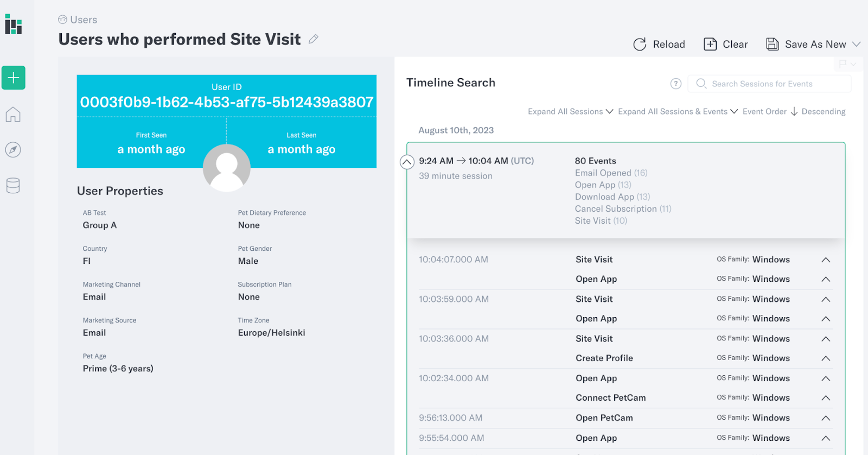
Task: Click Download App (13) summary
Action: 612,197
